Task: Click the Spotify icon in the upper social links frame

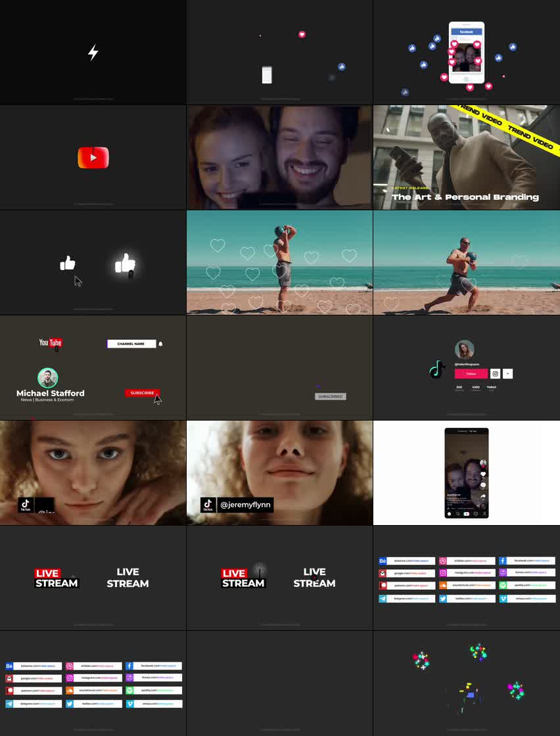Action: 502,586
